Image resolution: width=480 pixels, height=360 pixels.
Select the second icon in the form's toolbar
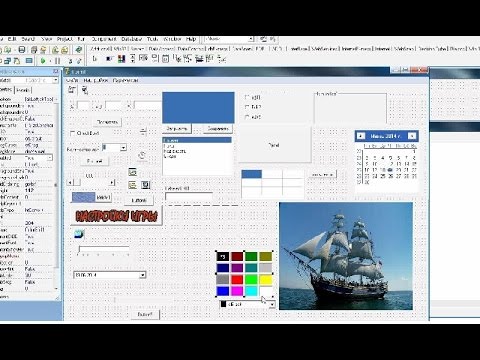(x=85, y=89)
